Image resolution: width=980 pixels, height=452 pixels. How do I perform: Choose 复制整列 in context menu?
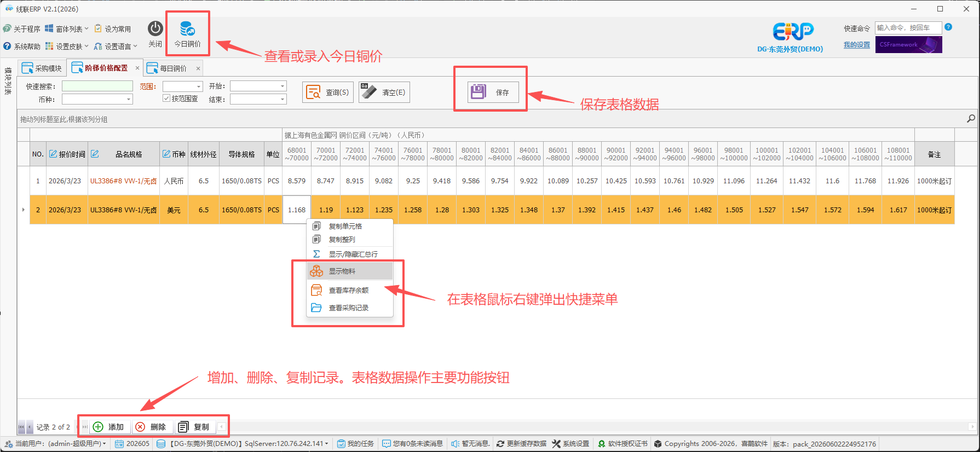click(x=350, y=239)
